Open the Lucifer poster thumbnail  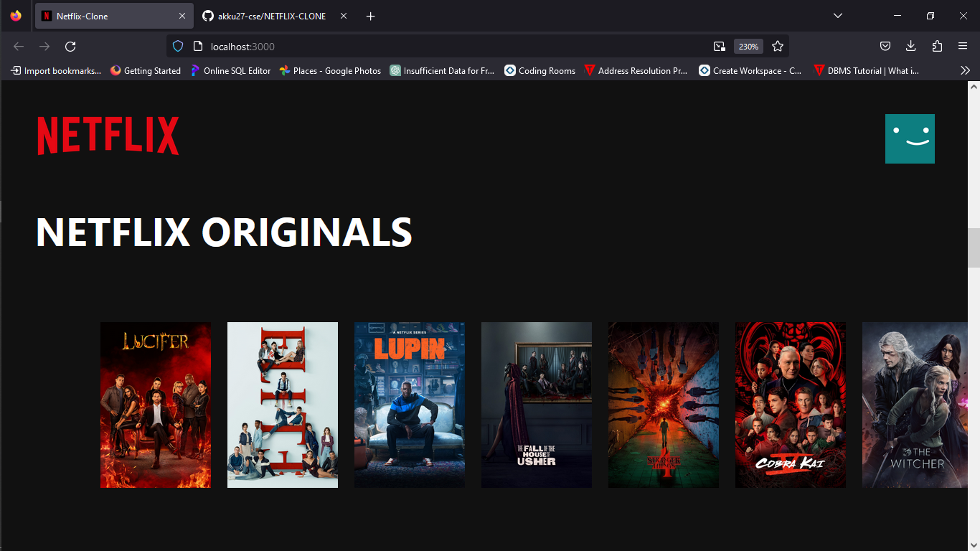(x=155, y=405)
